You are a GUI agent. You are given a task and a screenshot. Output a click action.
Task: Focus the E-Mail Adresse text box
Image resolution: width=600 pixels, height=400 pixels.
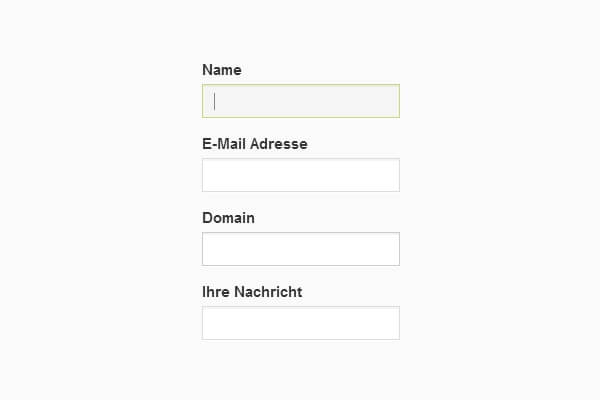[300, 175]
